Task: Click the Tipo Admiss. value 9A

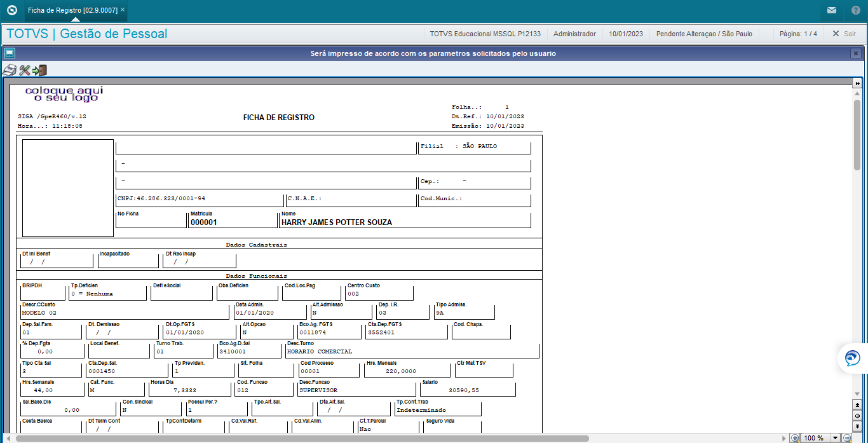Action: point(440,313)
